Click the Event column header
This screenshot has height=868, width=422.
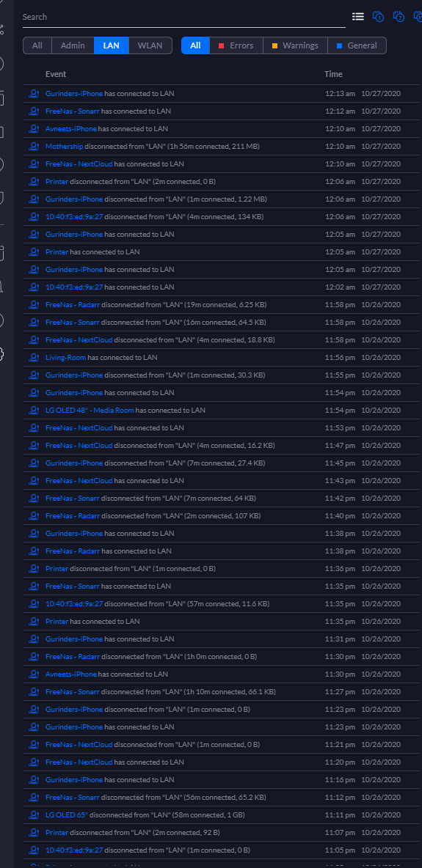pyautogui.click(x=56, y=74)
